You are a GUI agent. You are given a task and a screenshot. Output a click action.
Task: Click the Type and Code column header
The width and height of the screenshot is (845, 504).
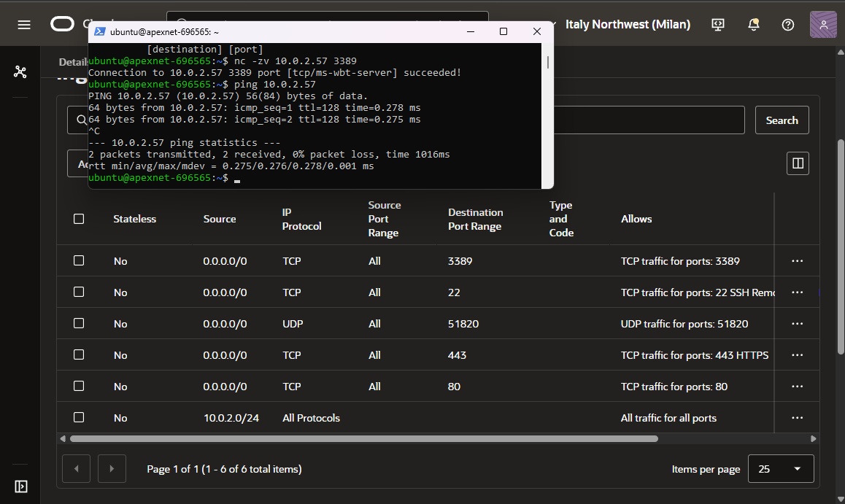[x=561, y=219]
